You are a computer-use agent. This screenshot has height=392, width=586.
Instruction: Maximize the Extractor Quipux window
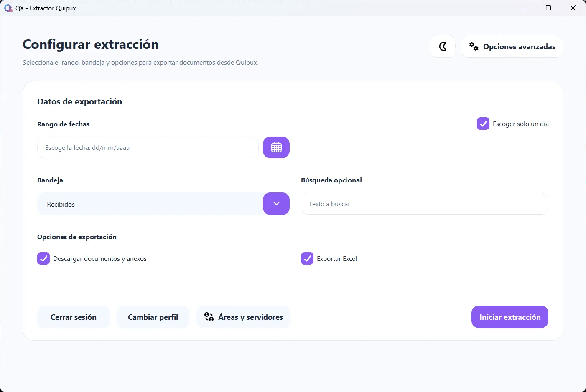(x=548, y=8)
